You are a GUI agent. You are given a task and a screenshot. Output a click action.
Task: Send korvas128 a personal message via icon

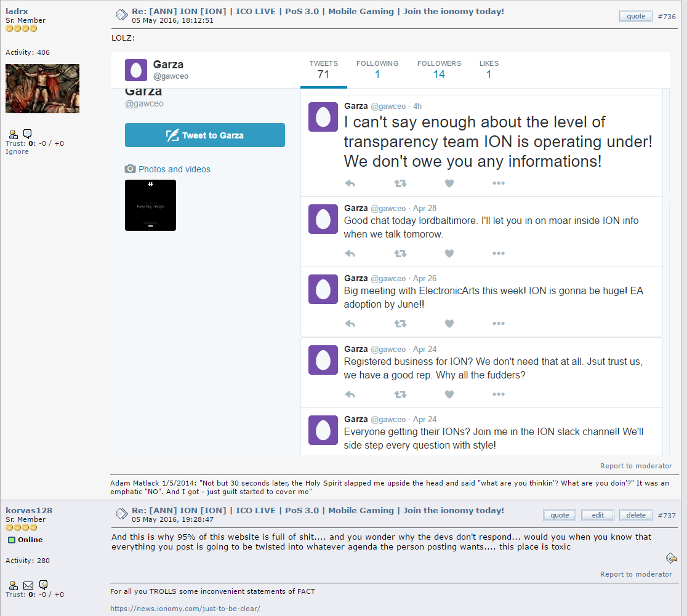pyautogui.click(x=43, y=585)
